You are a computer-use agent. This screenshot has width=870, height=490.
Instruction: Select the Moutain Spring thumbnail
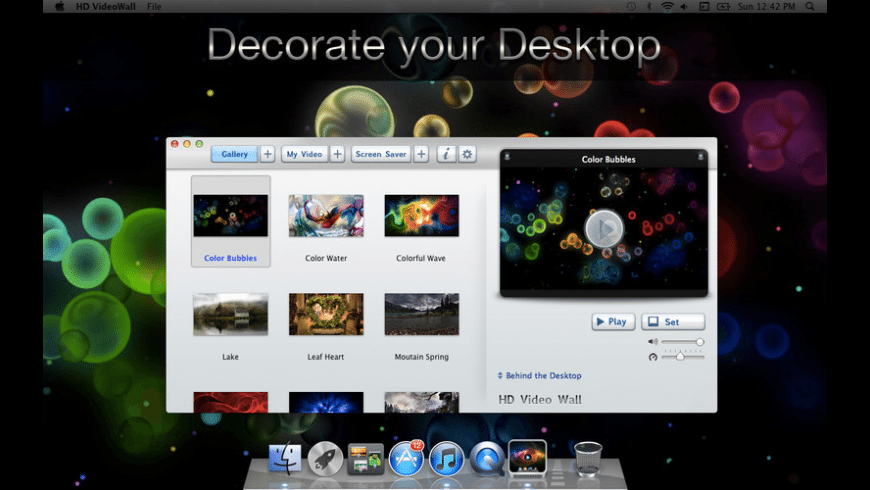click(x=421, y=314)
